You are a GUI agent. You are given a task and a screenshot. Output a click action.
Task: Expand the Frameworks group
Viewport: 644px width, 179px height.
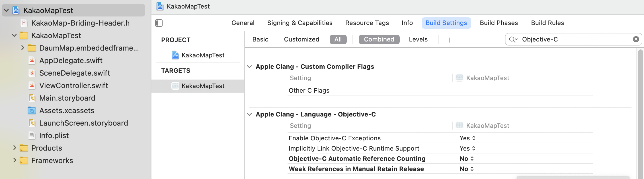coord(15,160)
